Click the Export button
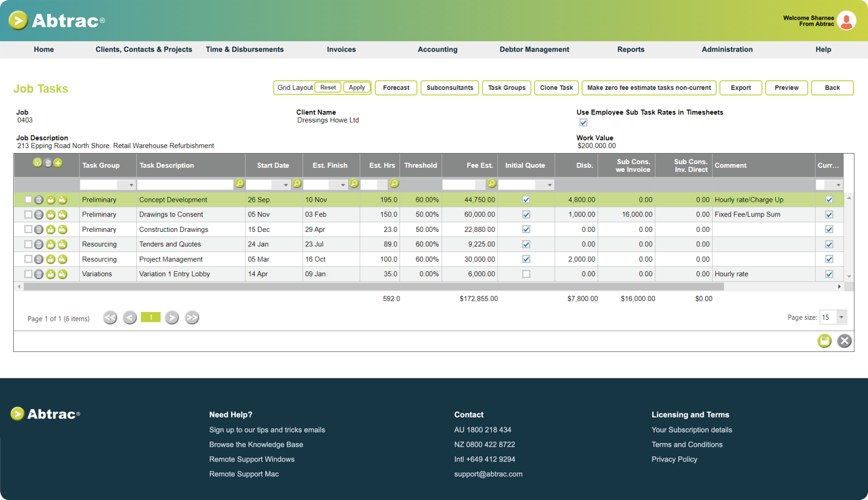 [x=741, y=88]
